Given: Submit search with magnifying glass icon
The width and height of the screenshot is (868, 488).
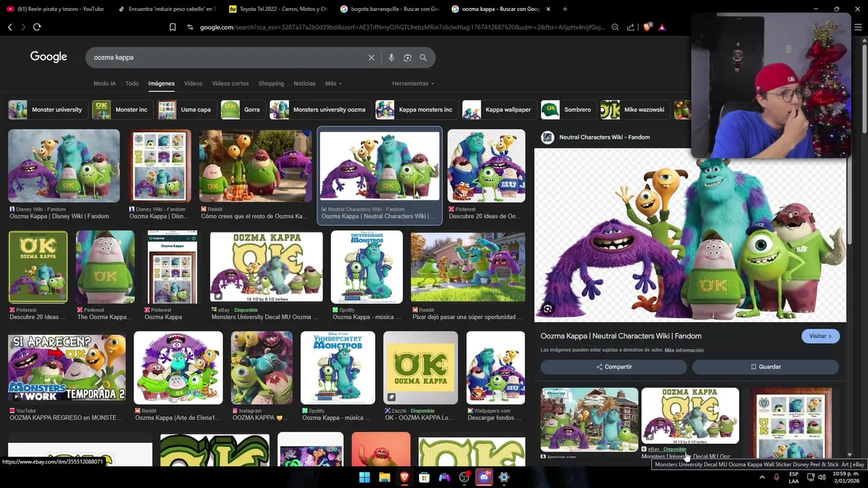Looking at the screenshot, I should pyautogui.click(x=423, y=58).
